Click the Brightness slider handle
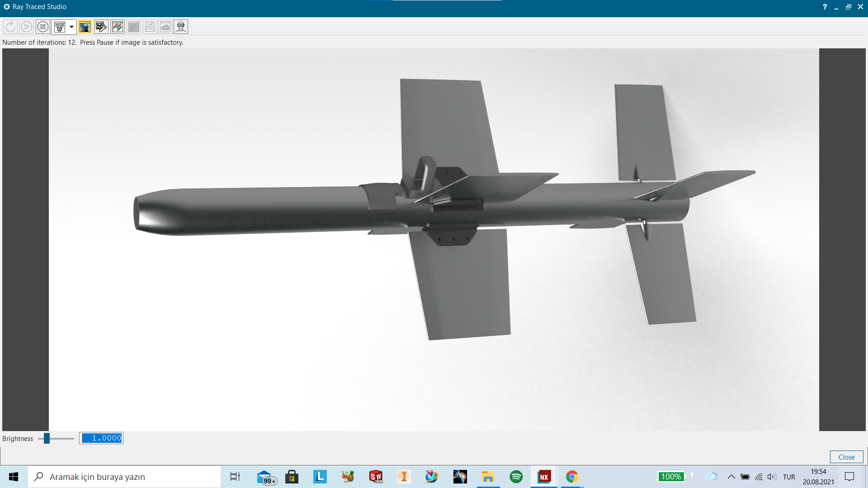This screenshot has height=488, width=868. [47, 438]
